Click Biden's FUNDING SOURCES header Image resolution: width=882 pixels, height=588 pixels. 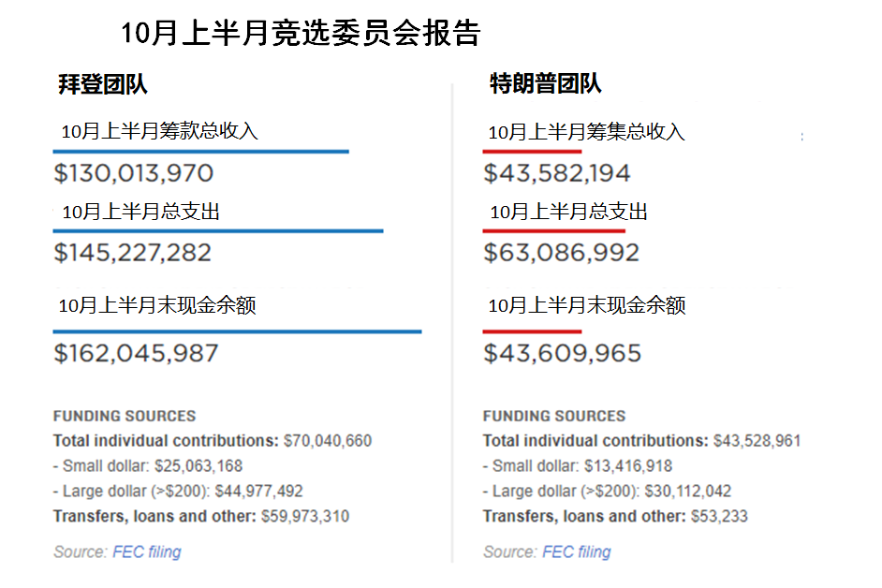(x=125, y=416)
